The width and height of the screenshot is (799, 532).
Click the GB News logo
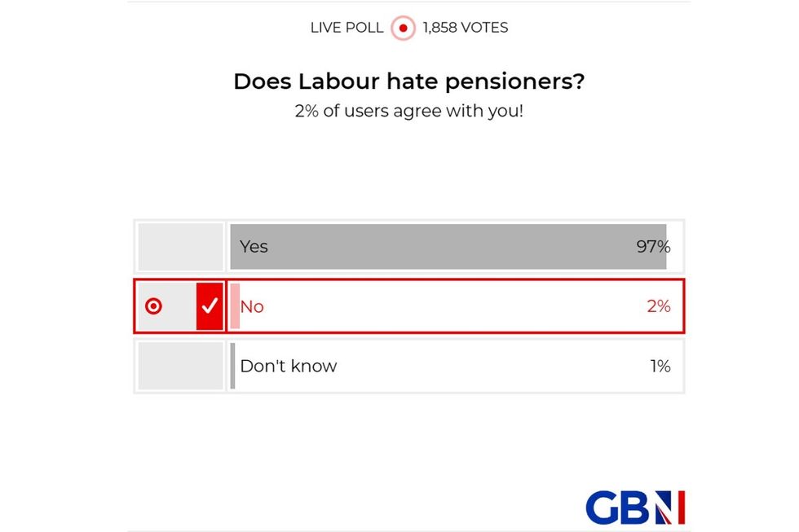[x=636, y=507]
